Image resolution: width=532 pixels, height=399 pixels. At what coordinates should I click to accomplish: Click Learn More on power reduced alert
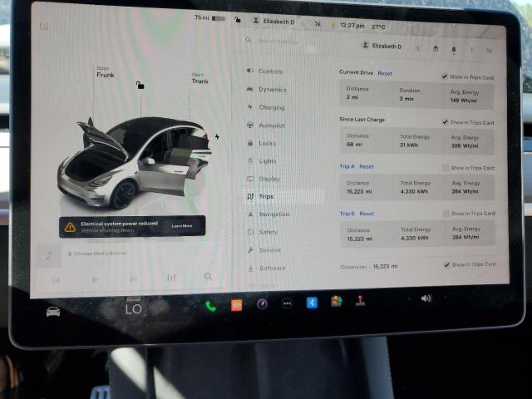(x=182, y=226)
